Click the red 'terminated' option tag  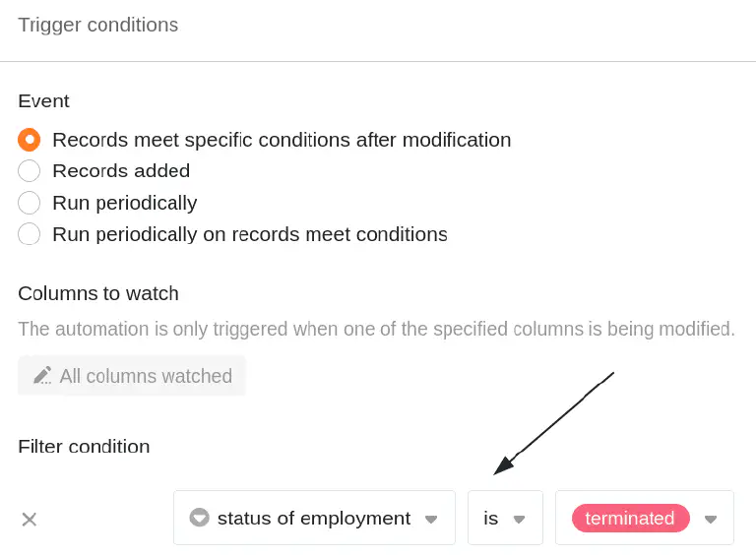(631, 519)
